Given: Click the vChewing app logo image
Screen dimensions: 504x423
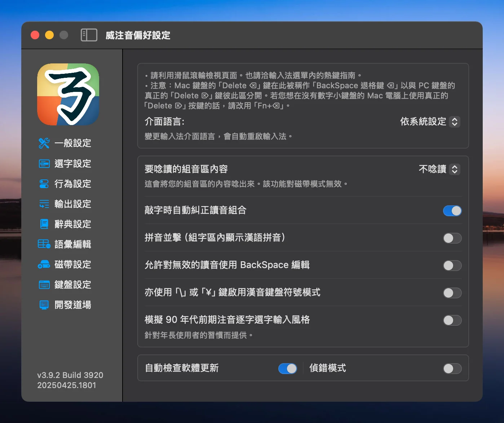Looking at the screenshot, I should (x=68, y=94).
